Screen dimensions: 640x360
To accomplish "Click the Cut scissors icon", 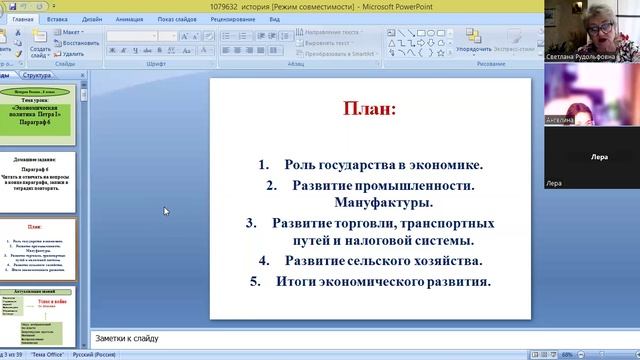I will pyautogui.click(x=18, y=33).
